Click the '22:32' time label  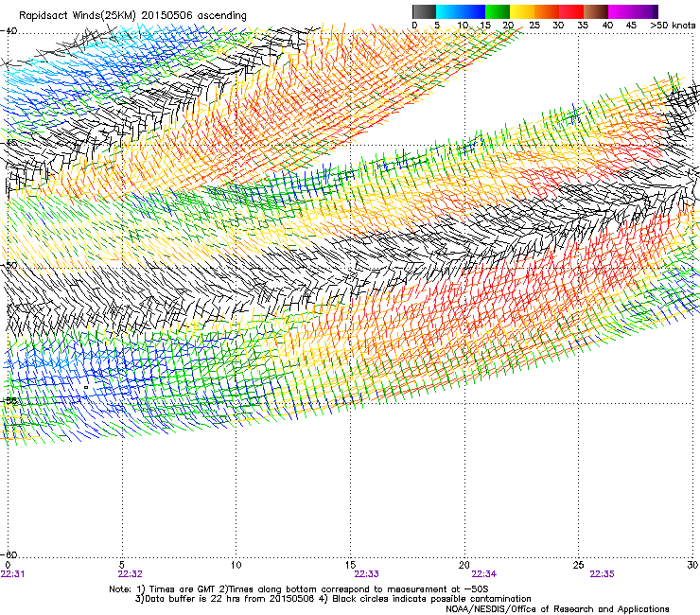130,574
